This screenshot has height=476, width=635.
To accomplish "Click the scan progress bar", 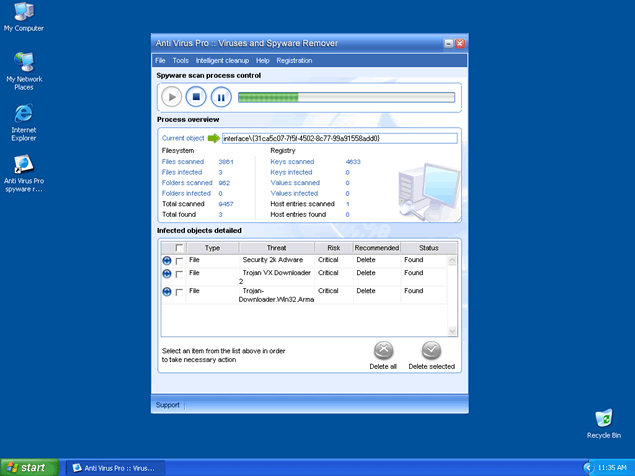I will 345,97.
